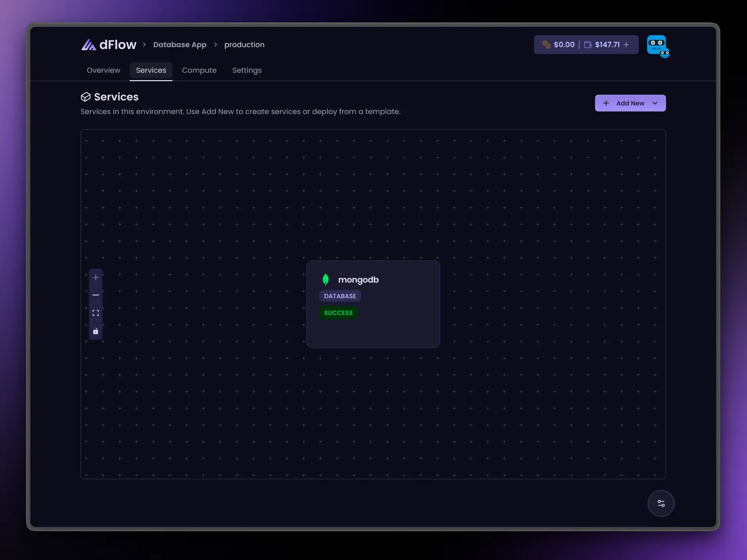The height and width of the screenshot is (560, 747).
Task: Go to Database App breadcrumb
Action: click(180, 45)
